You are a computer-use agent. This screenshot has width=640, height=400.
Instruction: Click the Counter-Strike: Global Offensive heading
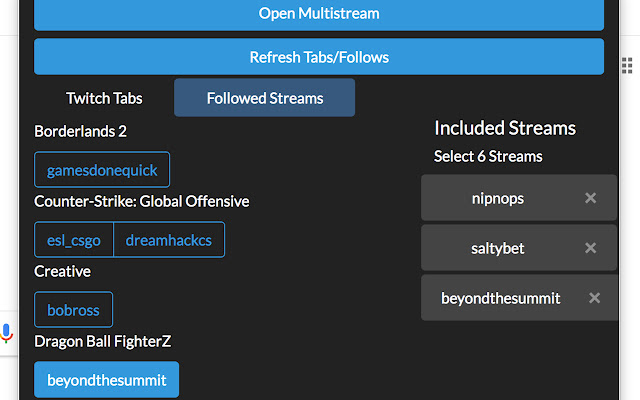coord(142,201)
